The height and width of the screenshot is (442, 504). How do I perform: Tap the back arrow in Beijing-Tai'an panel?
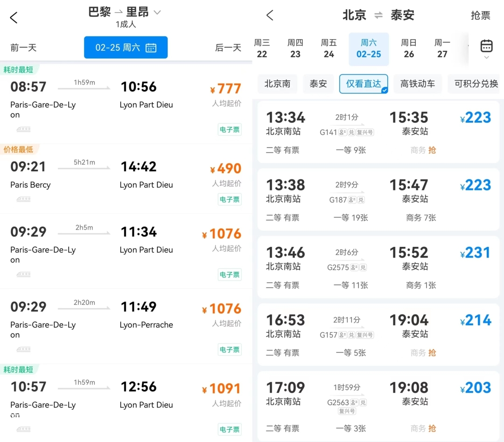pos(270,15)
